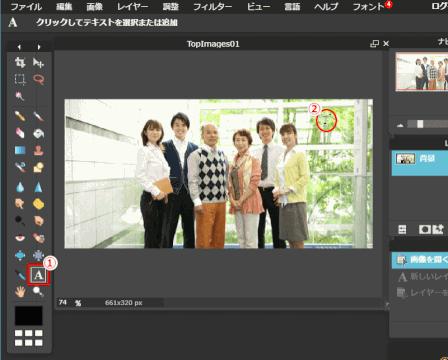Click the Navigator zoom slider handle
This screenshot has height=360, width=448.
tap(420, 124)
